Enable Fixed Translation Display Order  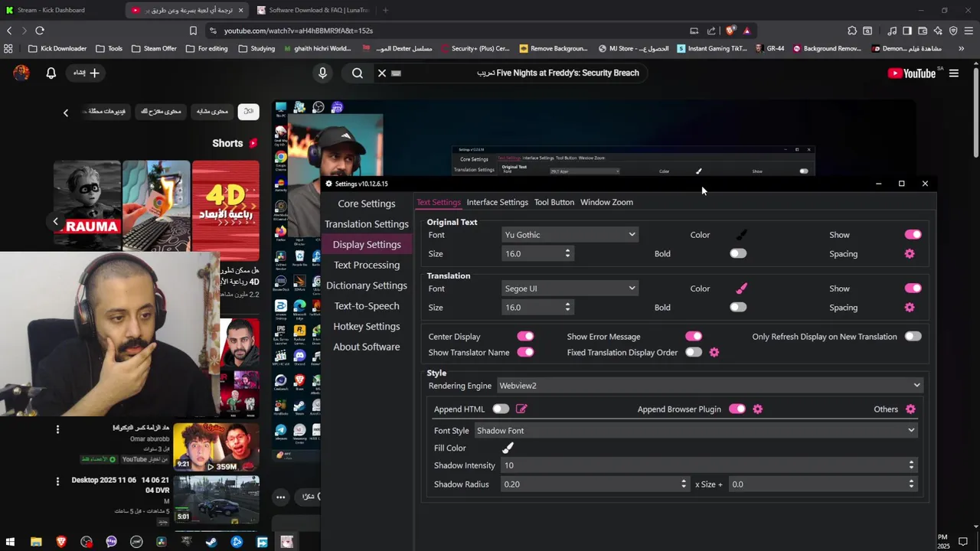point(694,352)
